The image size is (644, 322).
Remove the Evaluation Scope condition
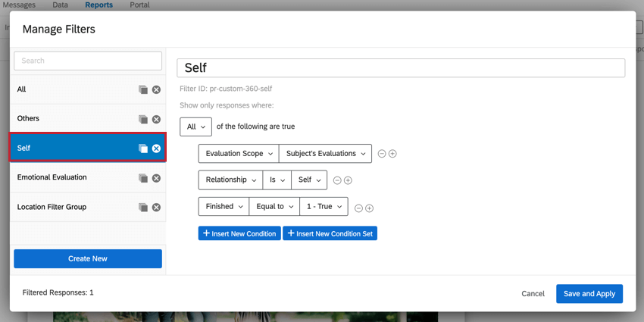tap(382, 154)
